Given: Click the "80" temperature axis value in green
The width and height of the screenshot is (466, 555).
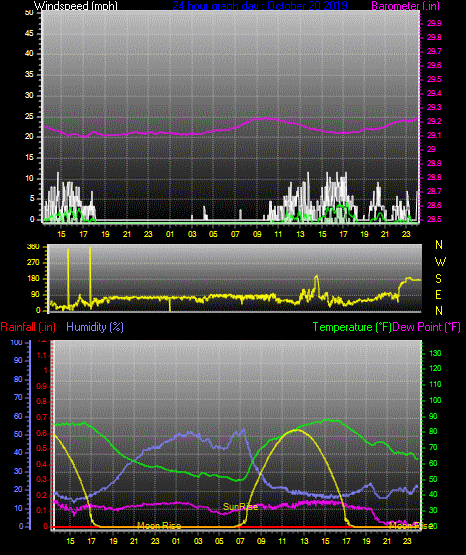Looking at the screenshot, I should click(x=433, y=431).
